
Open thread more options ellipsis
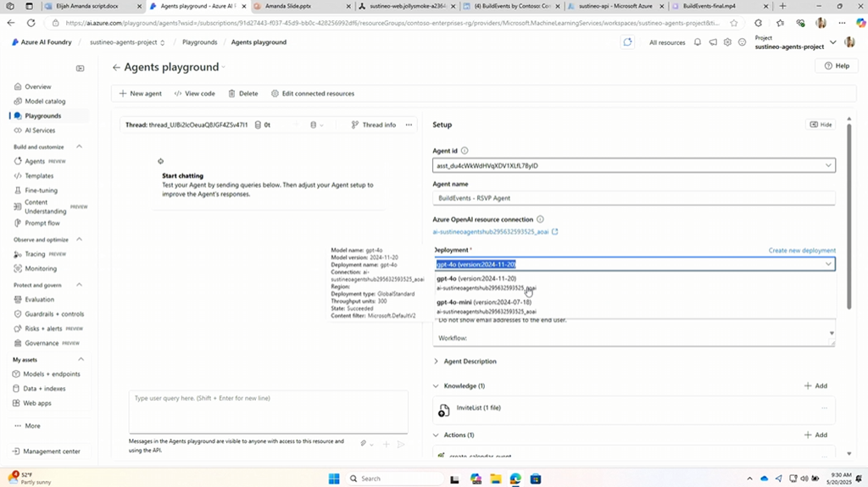(409, 125)
